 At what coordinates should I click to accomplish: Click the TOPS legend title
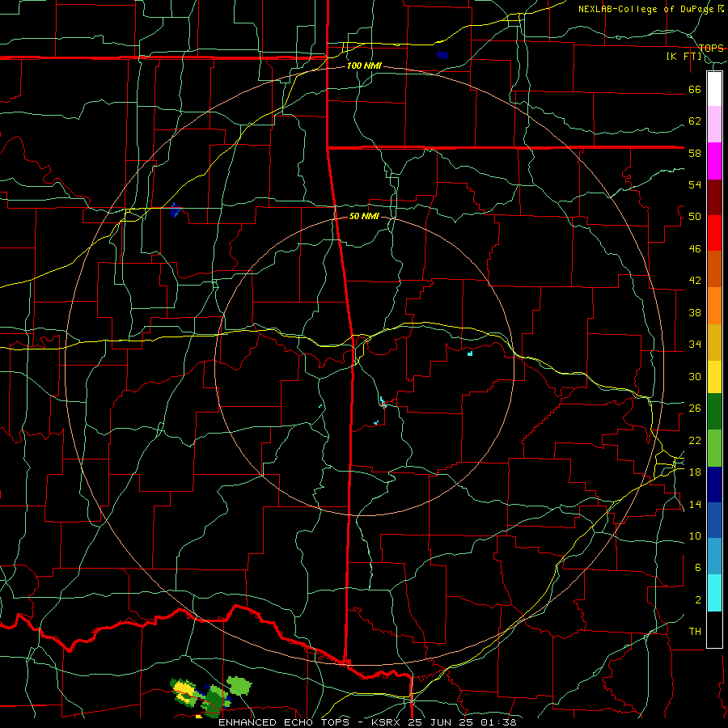711,48
